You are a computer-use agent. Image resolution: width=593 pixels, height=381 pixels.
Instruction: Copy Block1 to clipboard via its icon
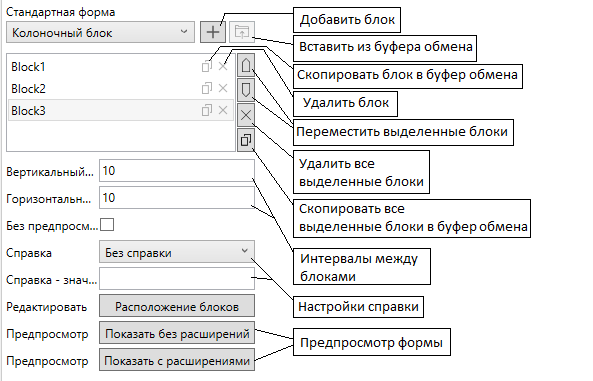(206, 66)
